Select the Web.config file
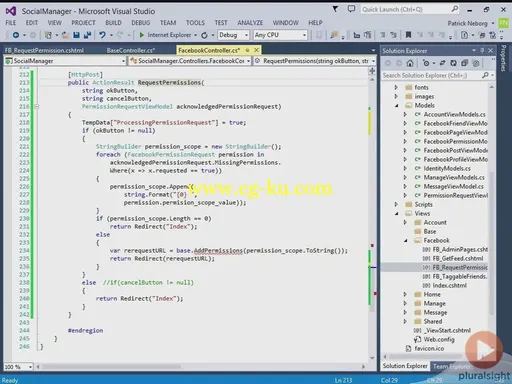The width and height of the screenshot is (512, 384). click(439, 339)
